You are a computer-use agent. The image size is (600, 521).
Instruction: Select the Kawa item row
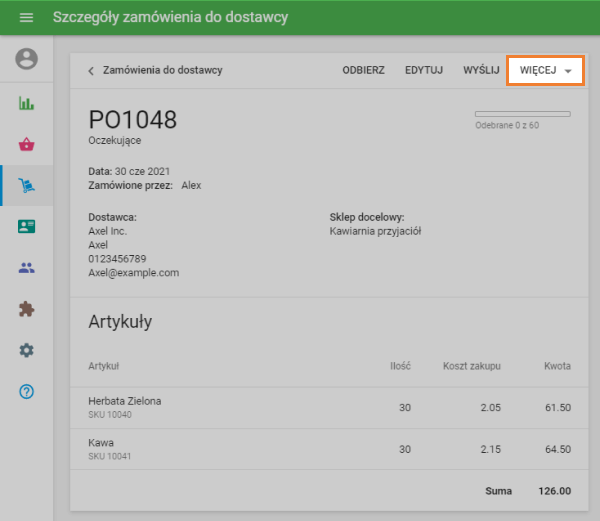coord(329,449)
